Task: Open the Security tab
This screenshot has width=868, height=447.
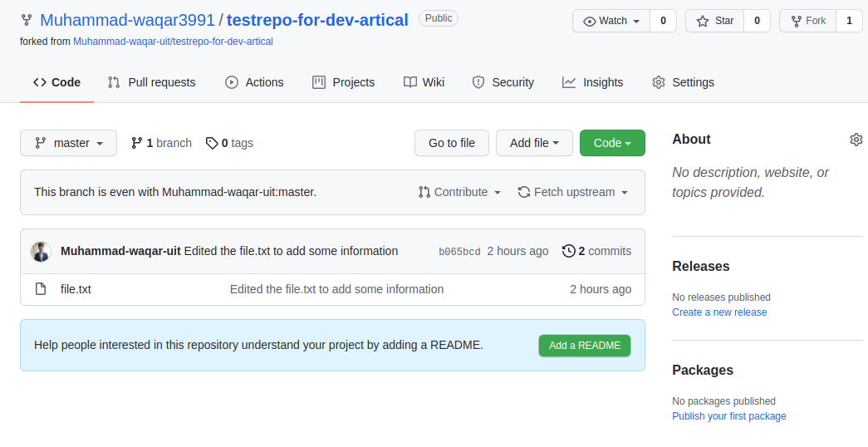Action: [x=503, y=82]
